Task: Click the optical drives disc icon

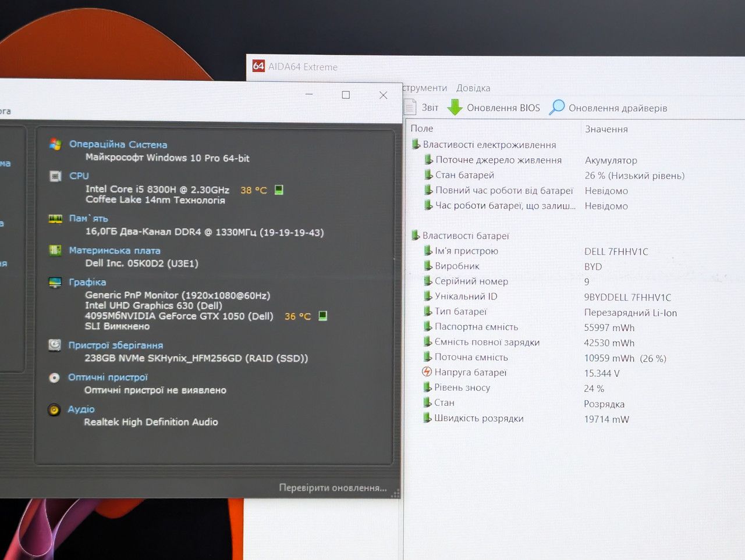Action: point(54,377)
